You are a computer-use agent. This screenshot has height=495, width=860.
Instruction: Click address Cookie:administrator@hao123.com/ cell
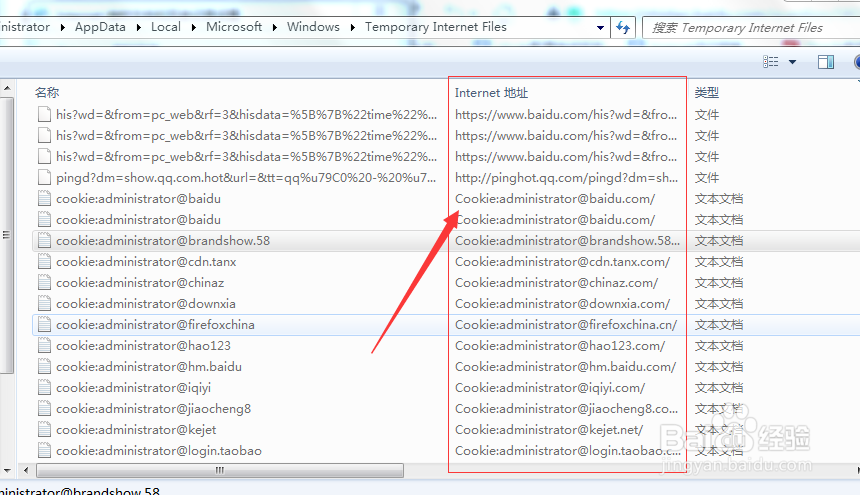point(560,346)
